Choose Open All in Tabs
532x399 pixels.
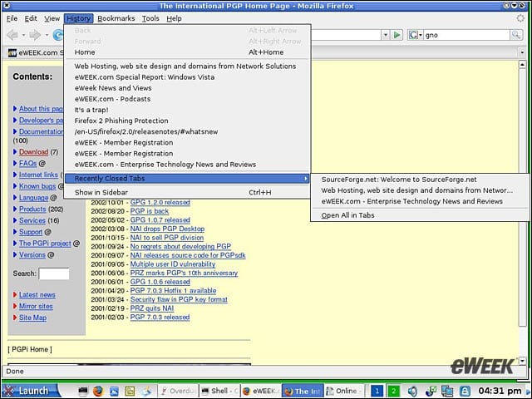click(x=420, y=215)
